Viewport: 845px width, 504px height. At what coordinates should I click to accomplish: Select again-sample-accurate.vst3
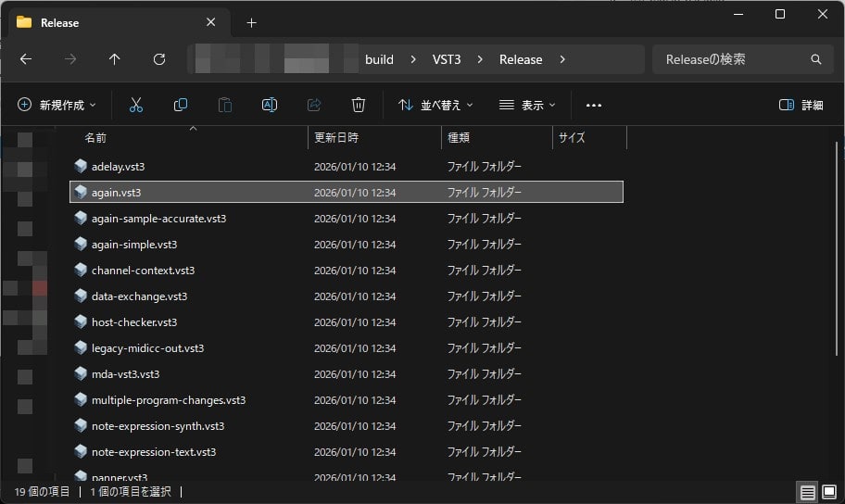point(347,219)
